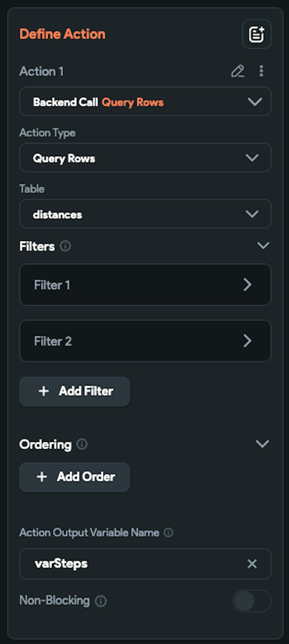Screen dimensions: 289x644
Task: Toggle the Non-Blocking switch
Action: pyautogui.click(x=251, y=601)
